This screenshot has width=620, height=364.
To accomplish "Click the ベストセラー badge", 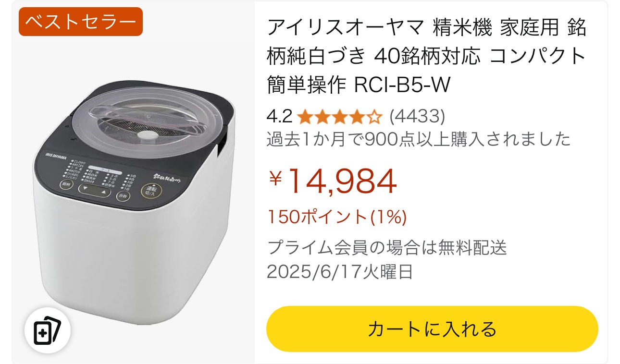I will 81,22.
